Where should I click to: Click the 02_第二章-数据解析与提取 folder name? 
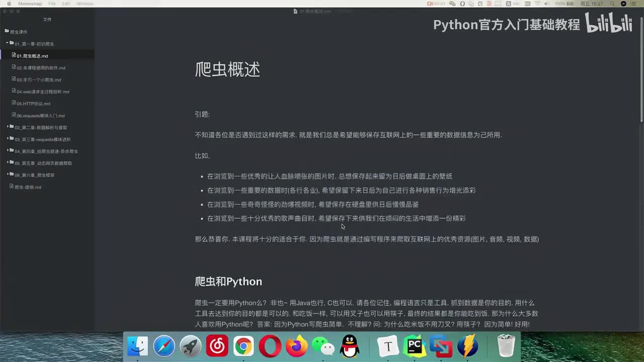click(x=41, y=128)
